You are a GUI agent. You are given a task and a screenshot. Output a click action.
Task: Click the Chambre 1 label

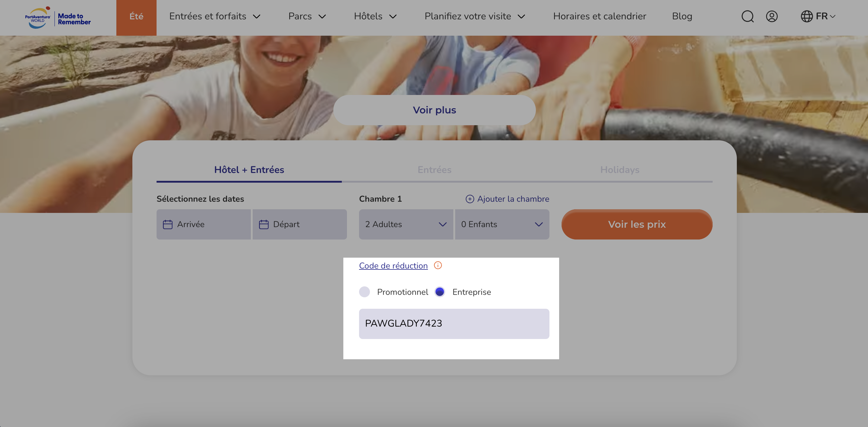(381, 199)
